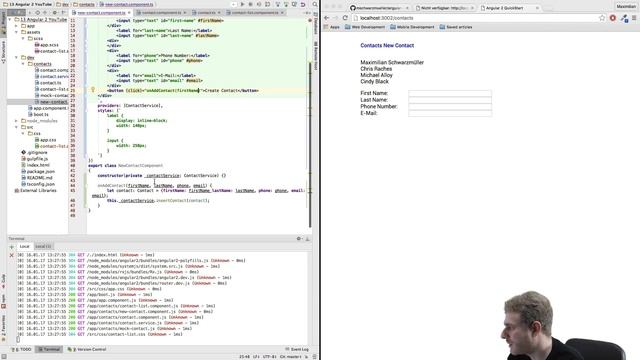Image resolution: width=640 pixels, height=360 pixels.
Task: Click the Apps shortcut in bookmarks bar
Action: 331,27
